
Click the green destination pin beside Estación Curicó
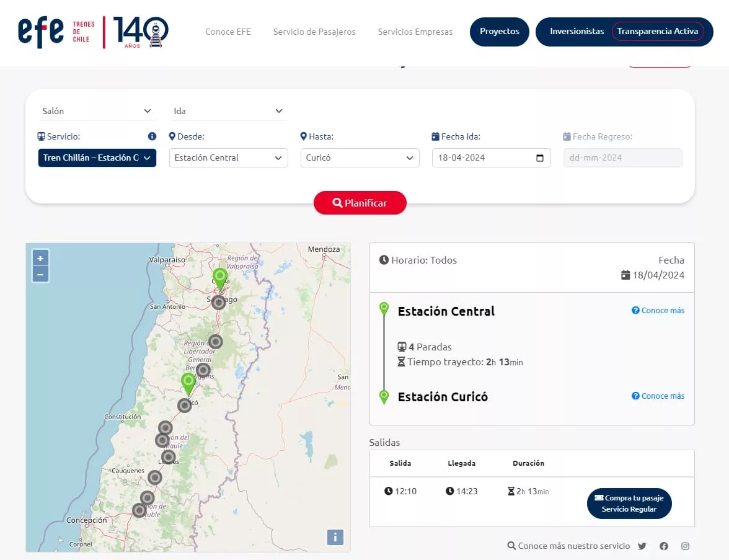pyautogui.click(x=384, y=397)
